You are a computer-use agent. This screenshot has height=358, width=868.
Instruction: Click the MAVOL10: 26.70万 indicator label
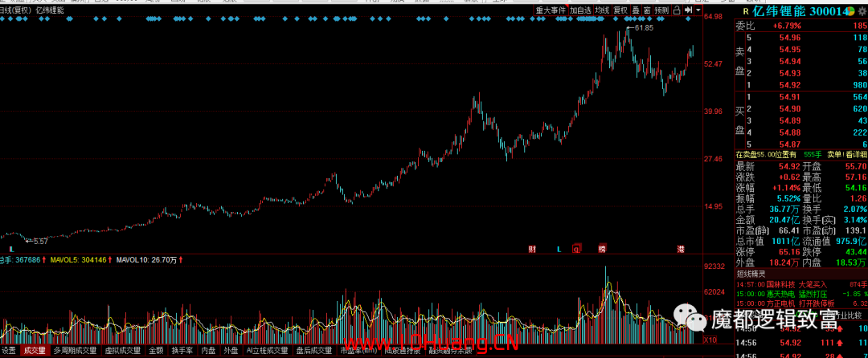pyautogui.click(x=146, y=259)
